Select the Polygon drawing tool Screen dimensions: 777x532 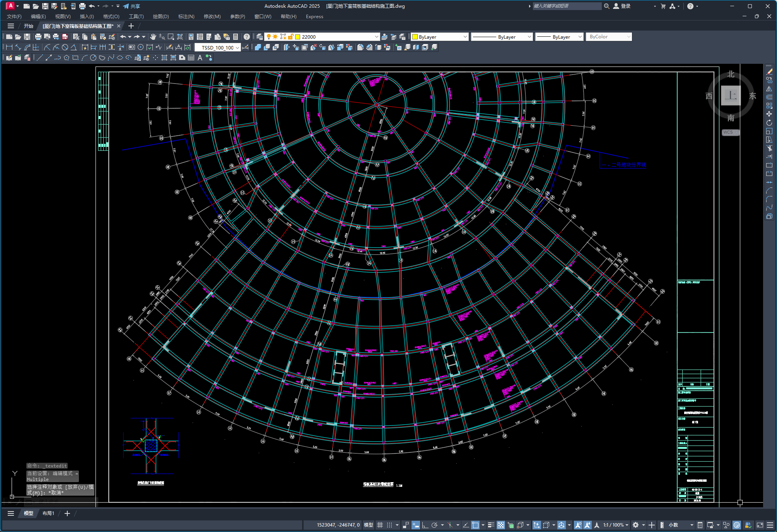pos(67,58)
